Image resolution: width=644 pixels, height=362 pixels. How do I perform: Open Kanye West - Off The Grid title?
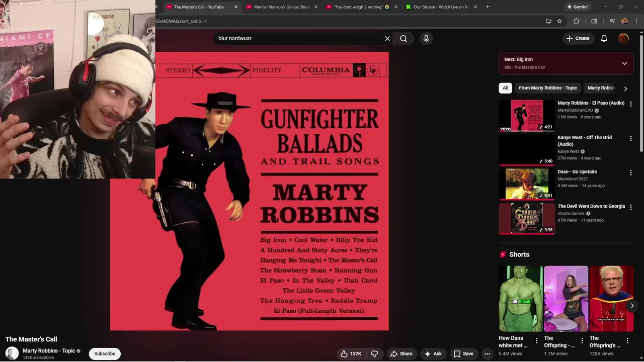(x=585, y=141)
